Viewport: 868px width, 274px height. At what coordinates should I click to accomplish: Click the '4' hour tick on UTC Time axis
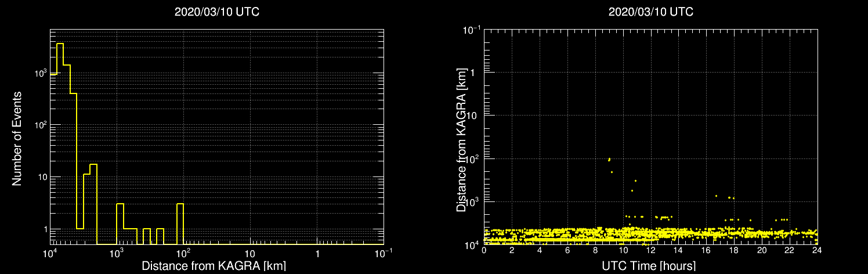click(540, 251)
